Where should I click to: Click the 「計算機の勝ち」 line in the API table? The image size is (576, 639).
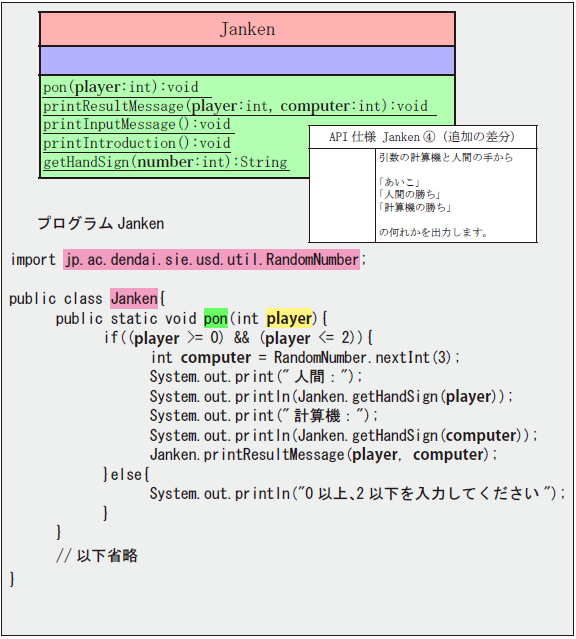coord(415,207)
